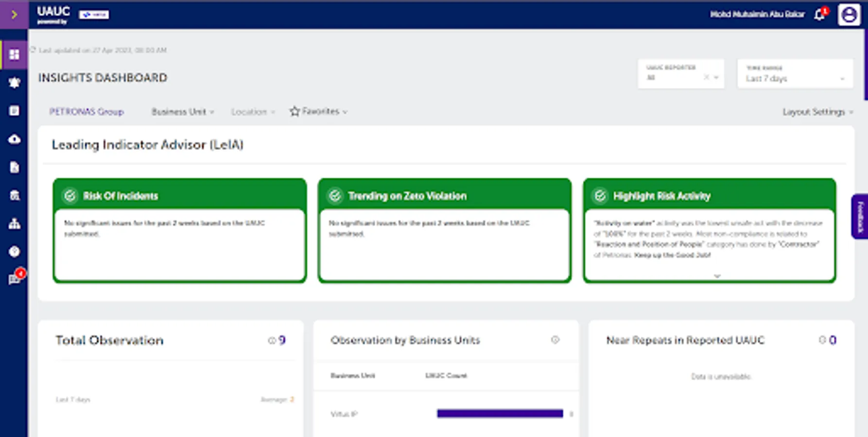Click the Total Observation count 9
This screenshot has height=437, width=868.
tap(282, 340)
